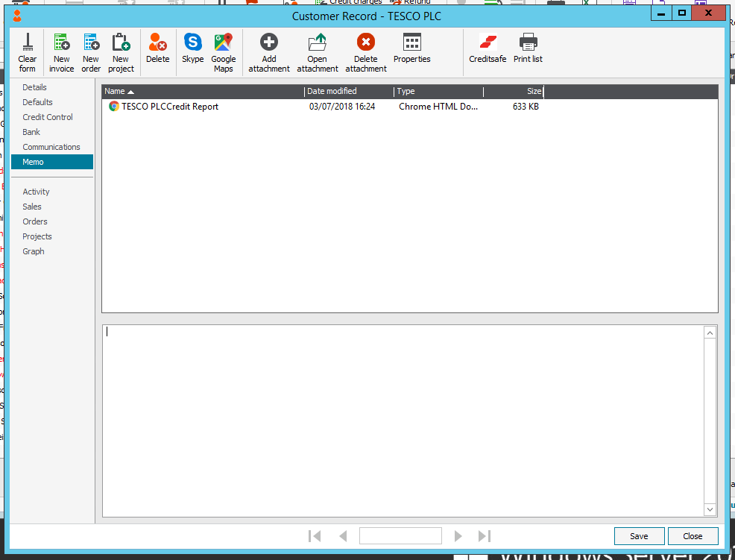Open the Bank section
The width and height of the screenshot is (735, 560).
[31, 132]
